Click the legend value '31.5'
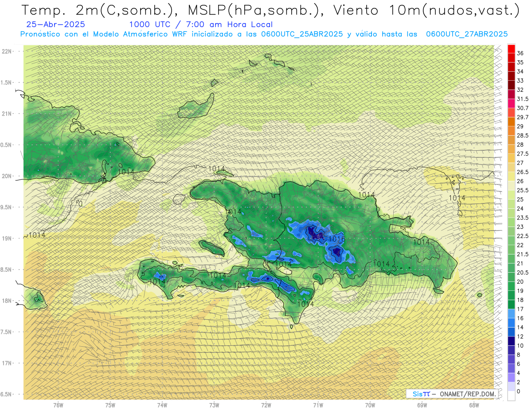This screenshot has width=532, height=411. click(522, 99)
